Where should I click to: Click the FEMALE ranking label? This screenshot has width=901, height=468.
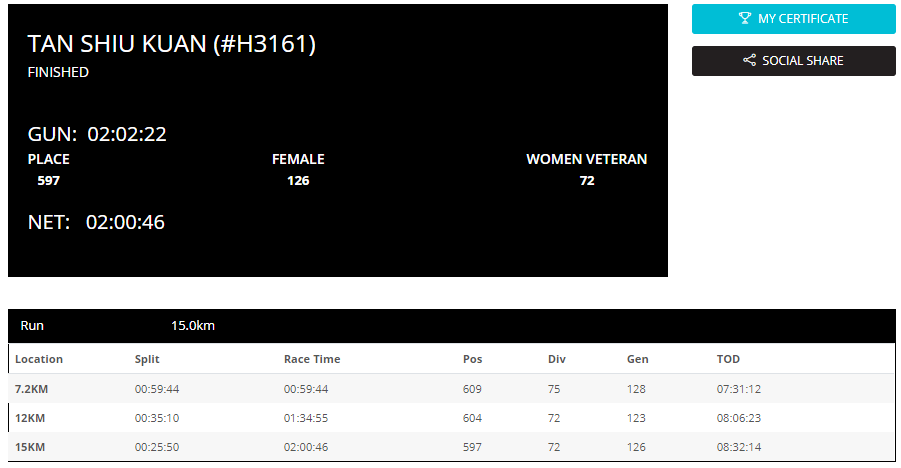[298, 159]
